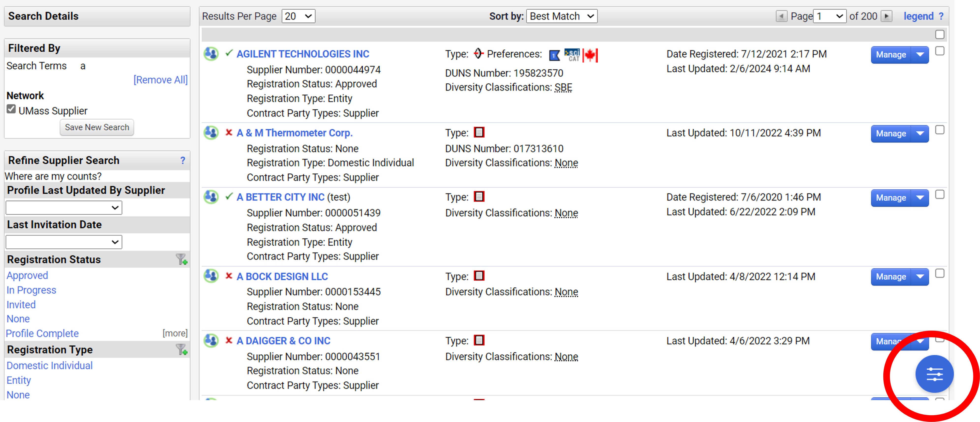Viewport: 980px width, 422px height.
Task: Click red X status for A & M Thermometer Corp.
Action: tap(229, 132)
